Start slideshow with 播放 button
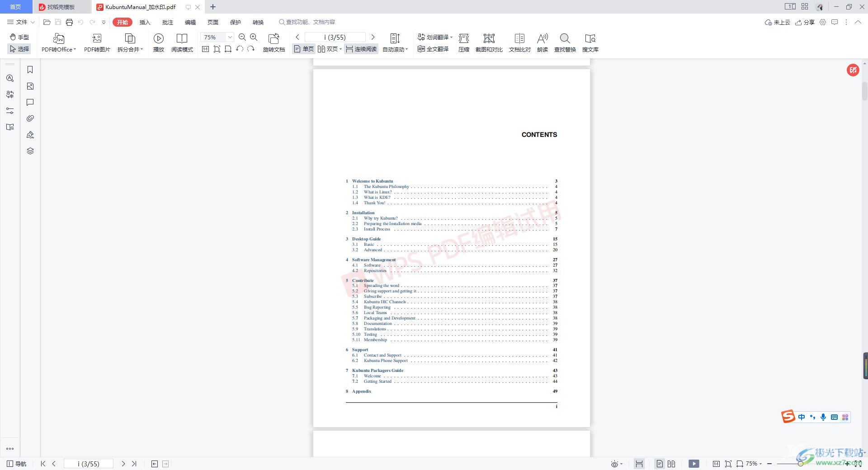Screen dimensions: 868x470 (159, 43)
